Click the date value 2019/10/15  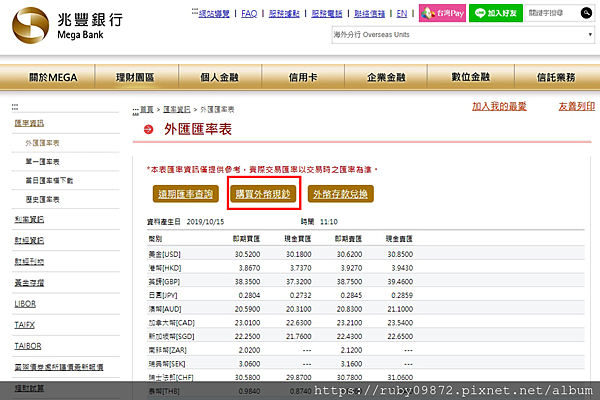205,222
